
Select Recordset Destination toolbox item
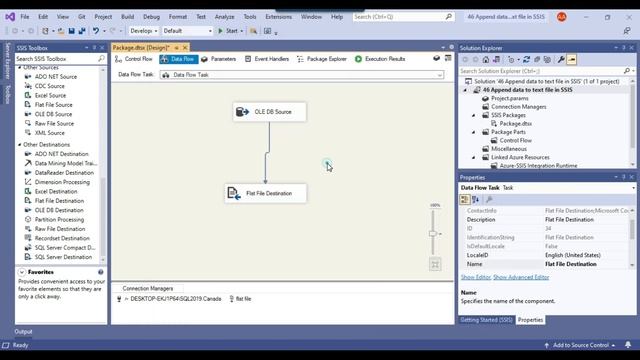(x=62, y=238)
